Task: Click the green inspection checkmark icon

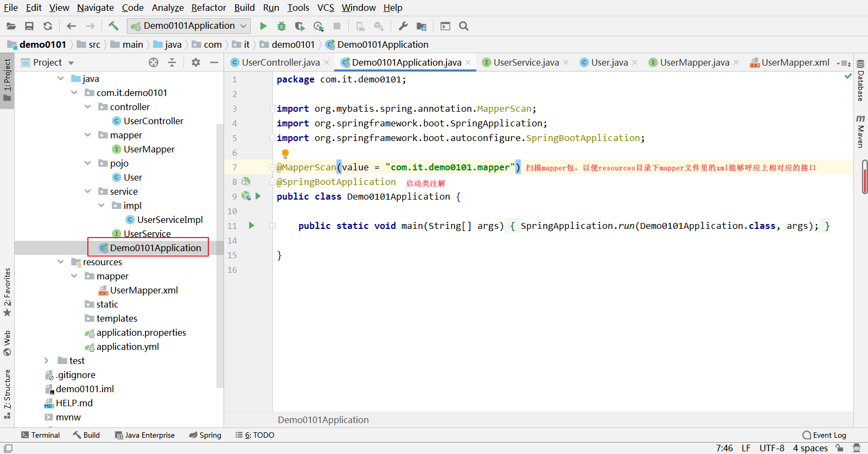Action: [848, 76]
